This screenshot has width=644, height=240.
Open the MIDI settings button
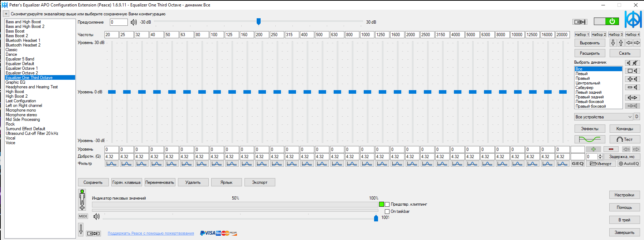tap(83, 216)
